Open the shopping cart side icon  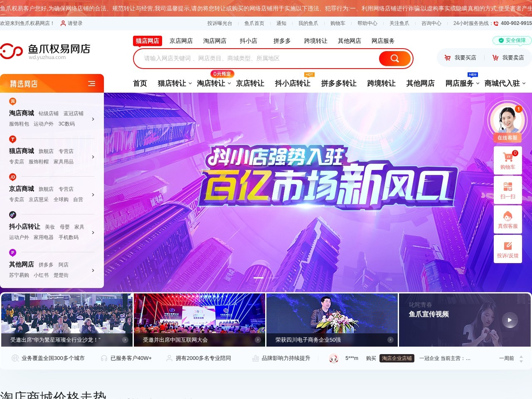coord(508,160)
